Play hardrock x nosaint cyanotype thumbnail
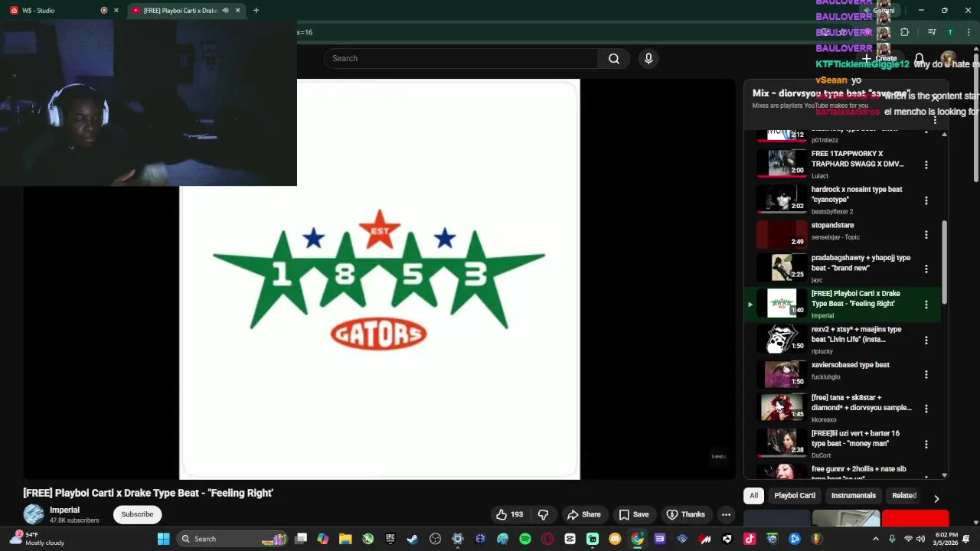 click(x=782, y=200)
